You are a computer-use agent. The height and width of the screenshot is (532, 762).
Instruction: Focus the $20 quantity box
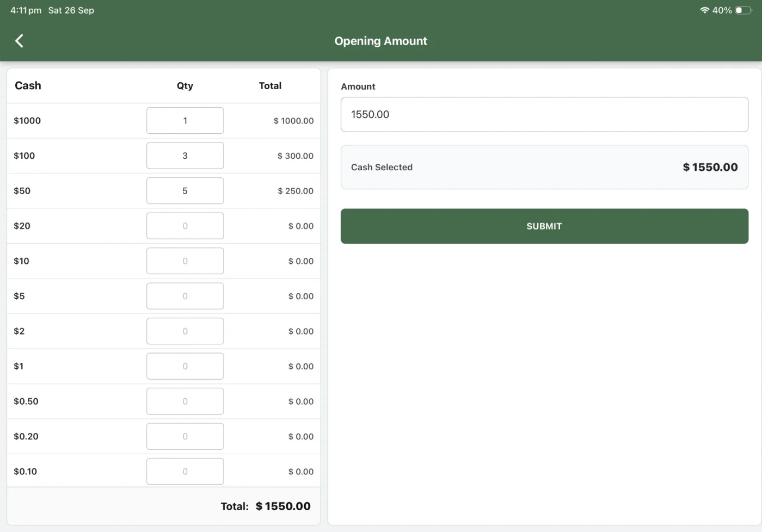[185, 226]
